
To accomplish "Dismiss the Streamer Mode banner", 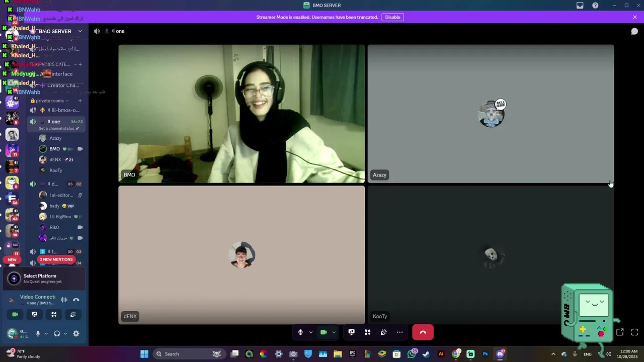I will 635,17.
